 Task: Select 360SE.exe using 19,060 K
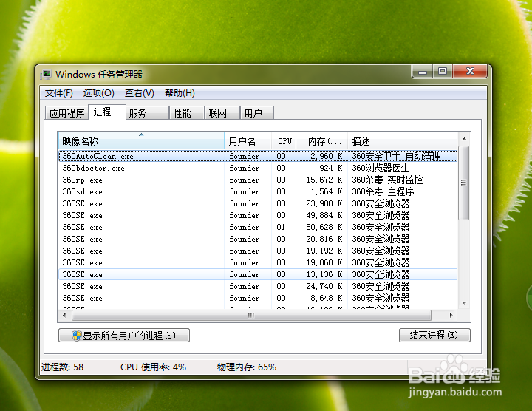point(258,262)
